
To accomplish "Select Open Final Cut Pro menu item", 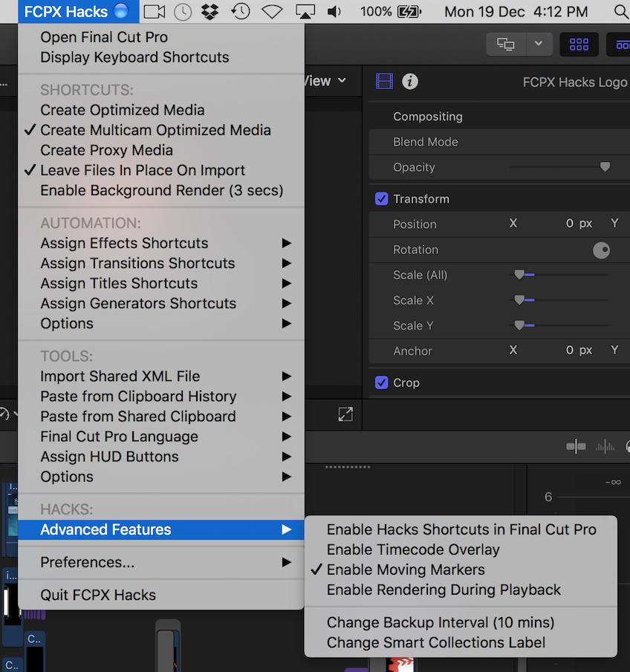I will pyautogui.click(x=104, y=37).
